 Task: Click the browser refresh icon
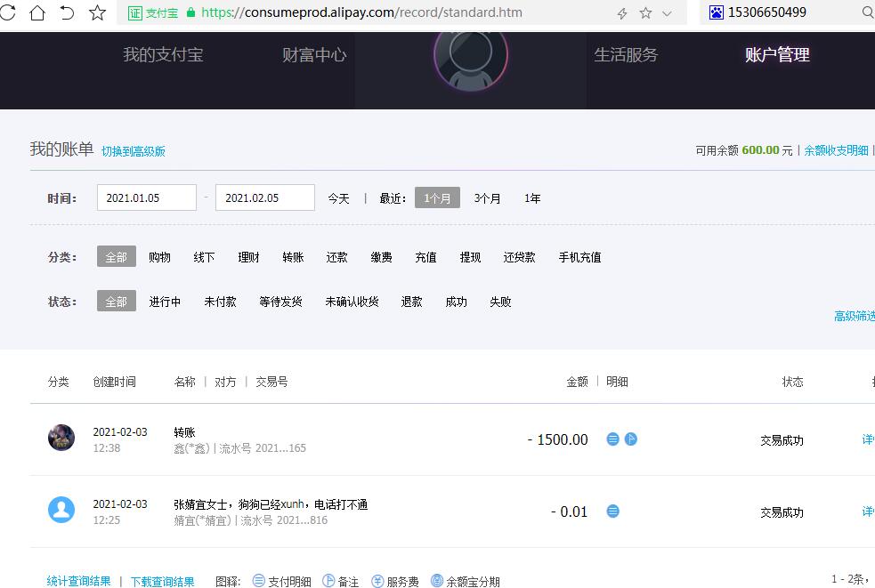click(7, 12)
